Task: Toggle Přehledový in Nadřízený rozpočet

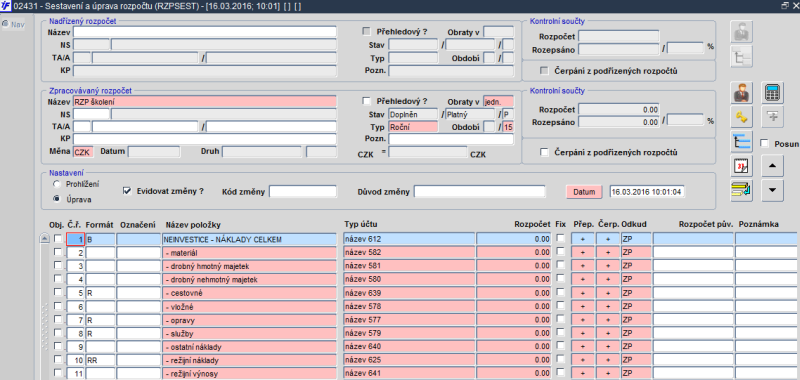Action: pos(366,31)
